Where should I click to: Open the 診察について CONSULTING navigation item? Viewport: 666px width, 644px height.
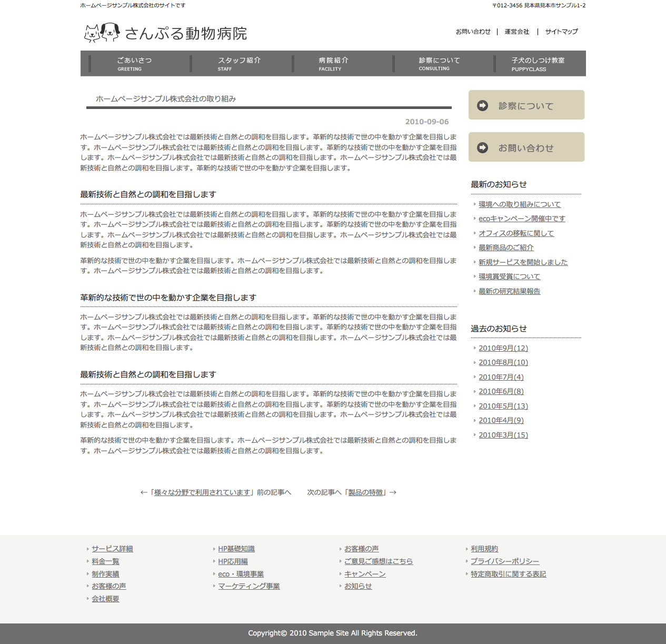[439, 64]
